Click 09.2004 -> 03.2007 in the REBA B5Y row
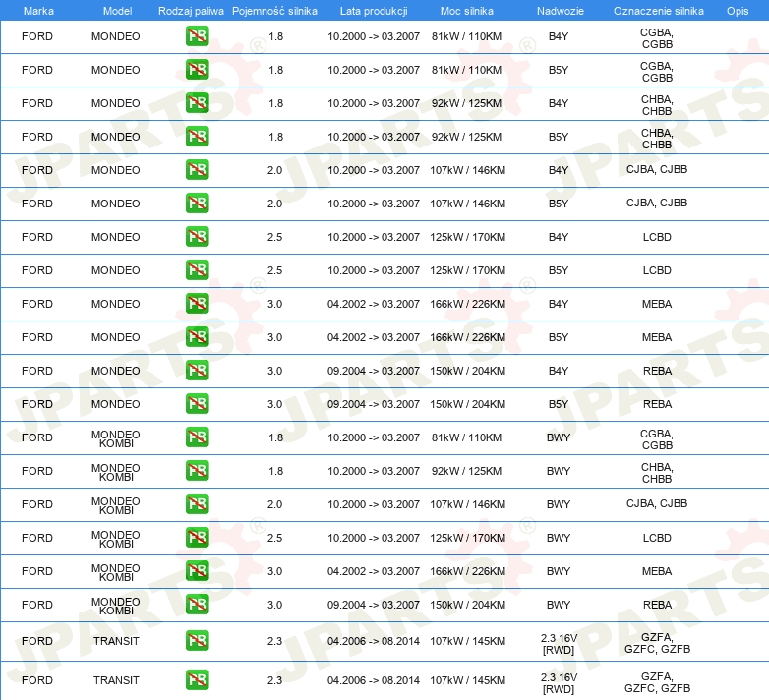This screenshot has height=700, width=769. tap(374, 404)
